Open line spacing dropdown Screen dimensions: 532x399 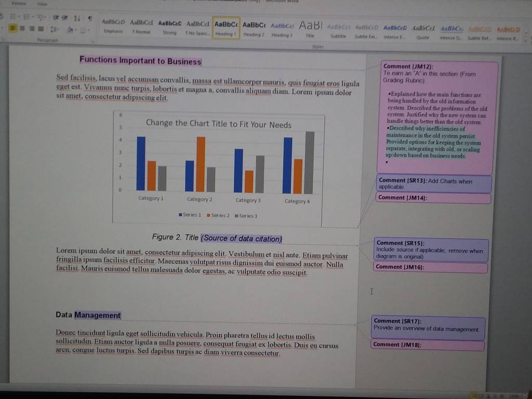click(55, 29)
